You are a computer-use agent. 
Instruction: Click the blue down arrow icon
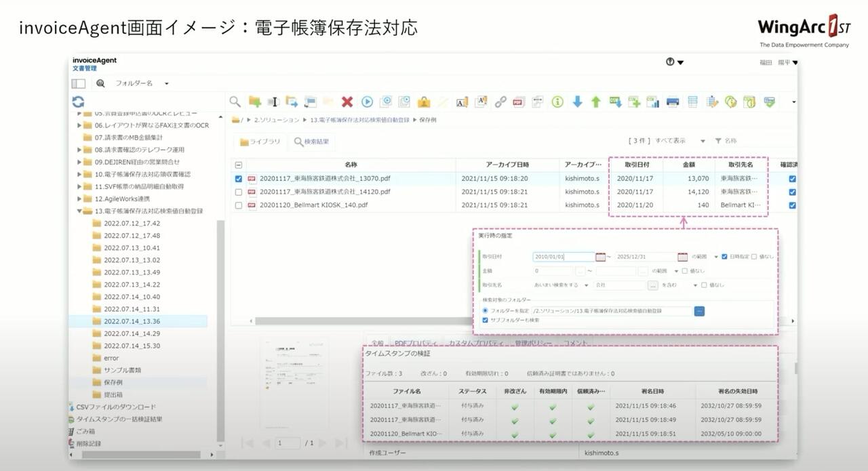click(x=577, y=102)
